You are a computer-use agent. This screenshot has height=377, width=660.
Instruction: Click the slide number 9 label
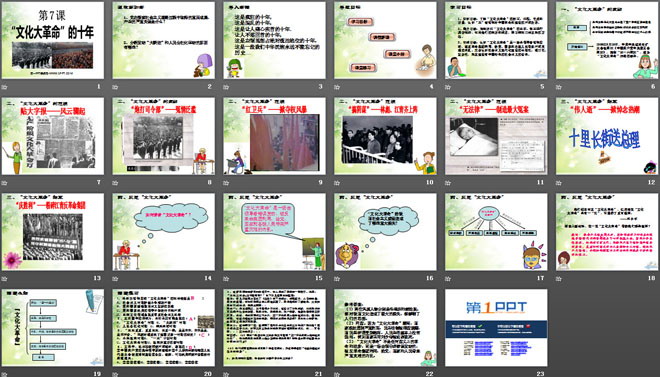[320, 183]
